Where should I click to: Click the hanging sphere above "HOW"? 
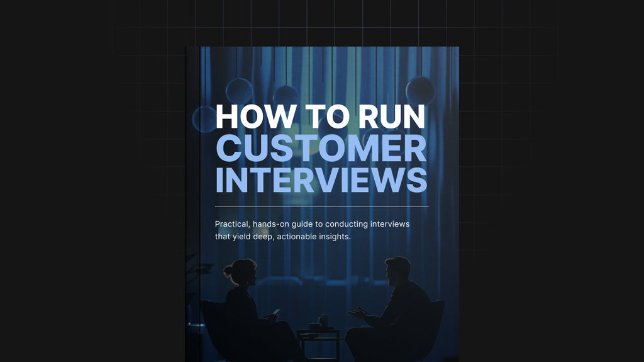(x=239, y=91)
